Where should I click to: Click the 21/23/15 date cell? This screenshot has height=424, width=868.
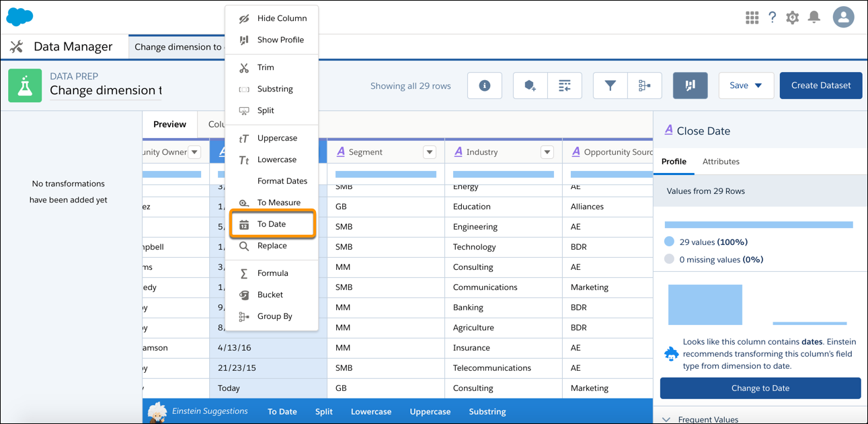coord(268,368)
